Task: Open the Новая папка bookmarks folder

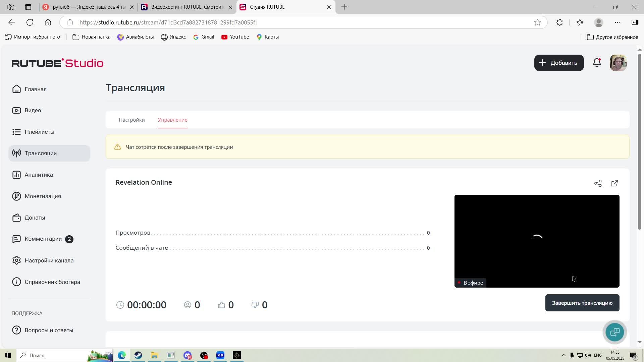Action: point(91,37)
